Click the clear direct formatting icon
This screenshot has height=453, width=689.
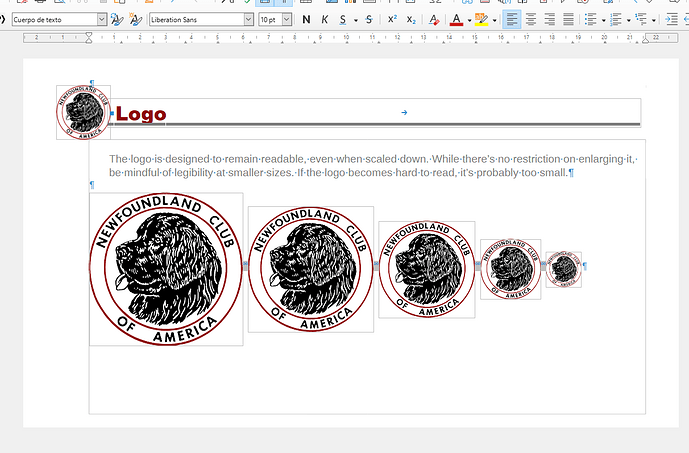point(433,19)
